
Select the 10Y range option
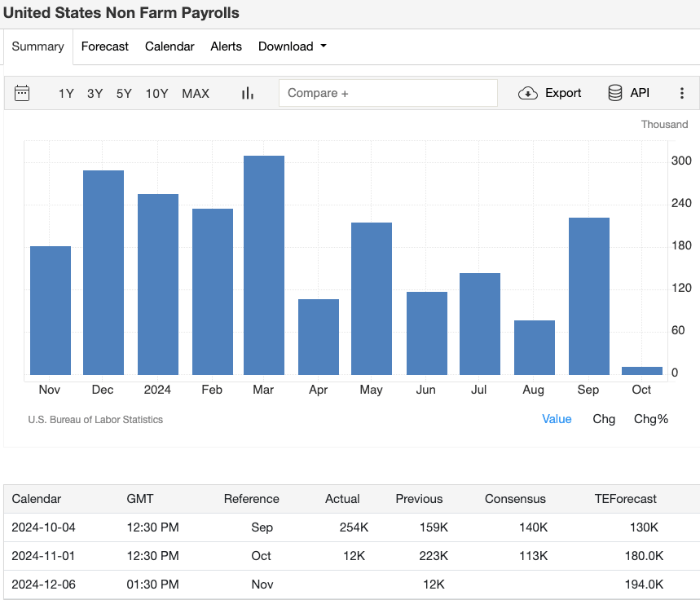(156, 93)
